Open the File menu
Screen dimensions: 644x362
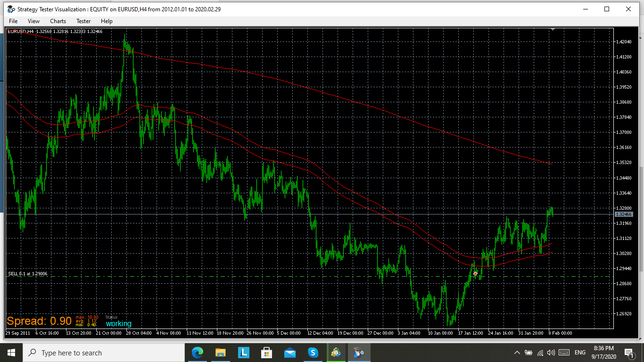tap(13, 21)
